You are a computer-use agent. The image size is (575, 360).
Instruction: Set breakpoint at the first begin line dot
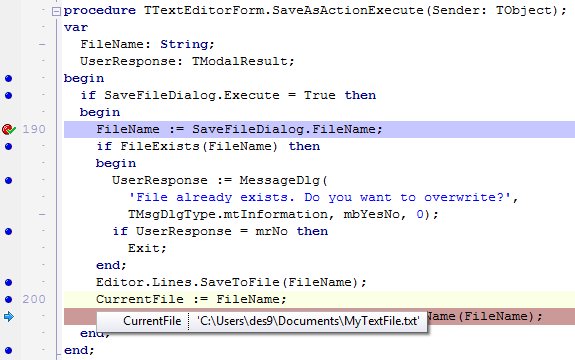click(x=8, y=78)
